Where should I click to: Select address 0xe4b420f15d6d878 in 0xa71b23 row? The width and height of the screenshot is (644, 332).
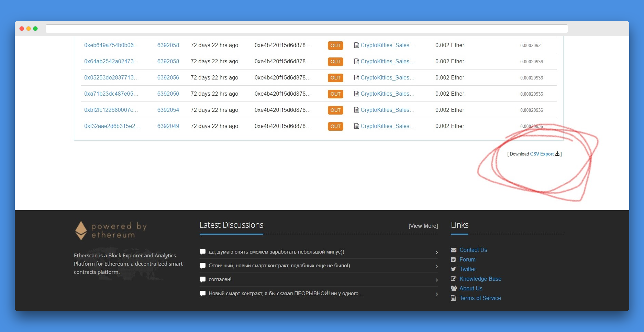pyautogui.click(x=282, y=94)
